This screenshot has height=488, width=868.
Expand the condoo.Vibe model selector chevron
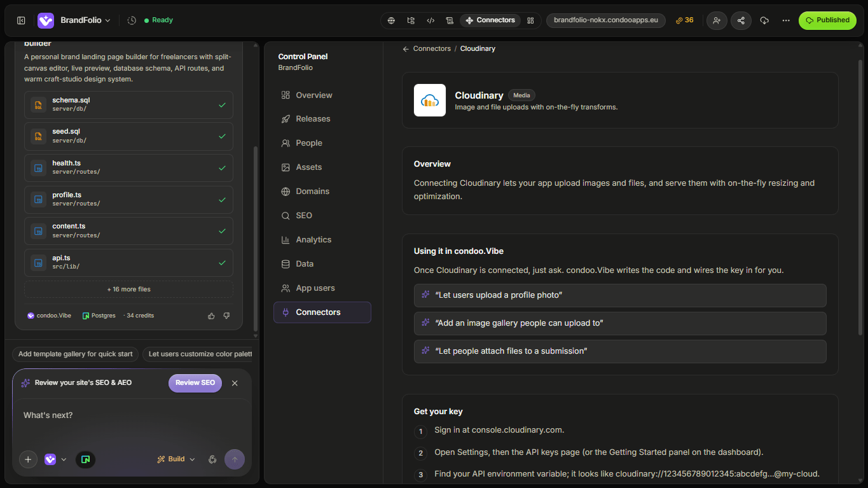coord(64,459)
